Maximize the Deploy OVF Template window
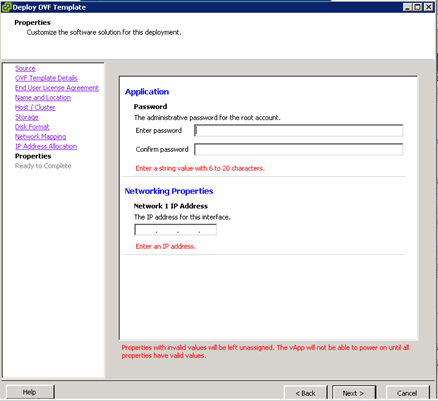The image size is (438, 401). point(417,7)
